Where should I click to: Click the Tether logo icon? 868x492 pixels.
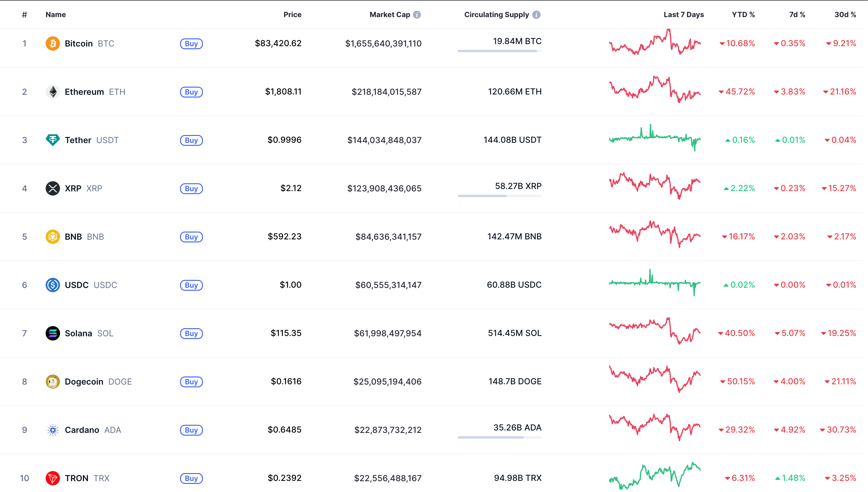pyautogui.click(x=53, y=140)
